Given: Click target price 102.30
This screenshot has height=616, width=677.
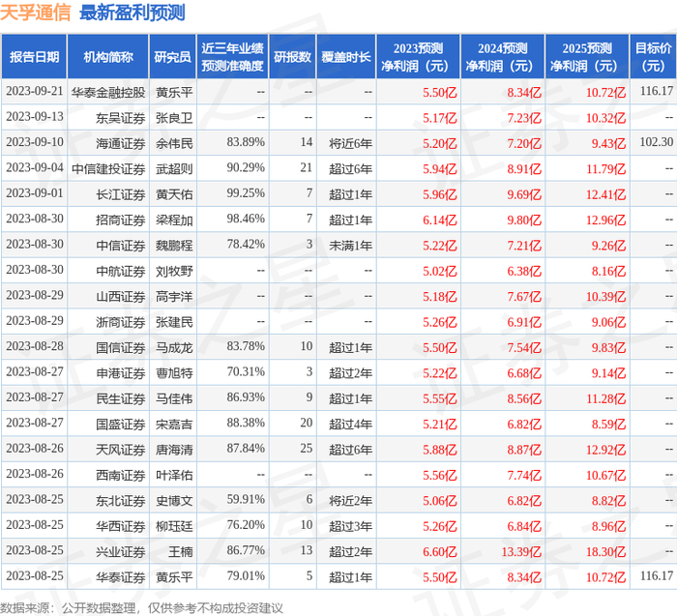Looking at the screenshot, I should pyautogui.click(x=657, y=142).
